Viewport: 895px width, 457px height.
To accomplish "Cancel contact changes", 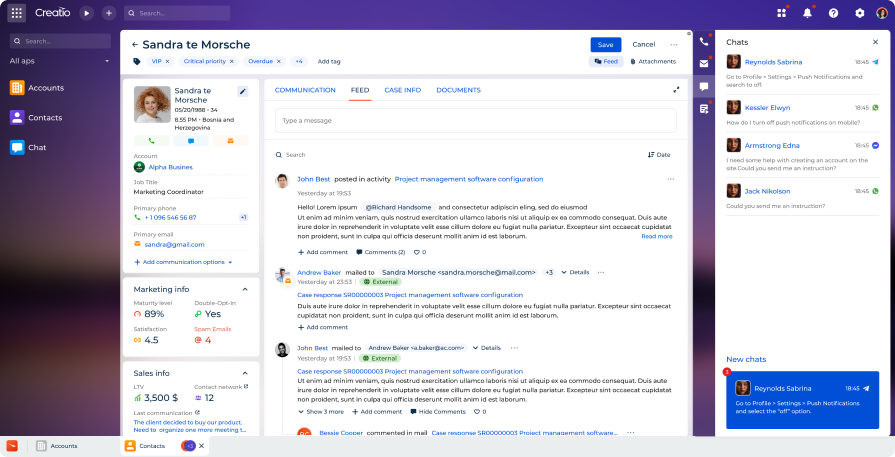I will coord(643,45).
